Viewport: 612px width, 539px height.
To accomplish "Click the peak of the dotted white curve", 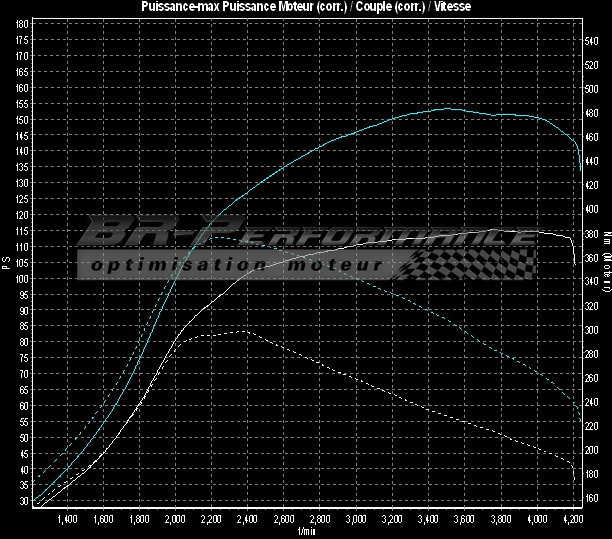I will pyautogui.click(x=242, y=331).
